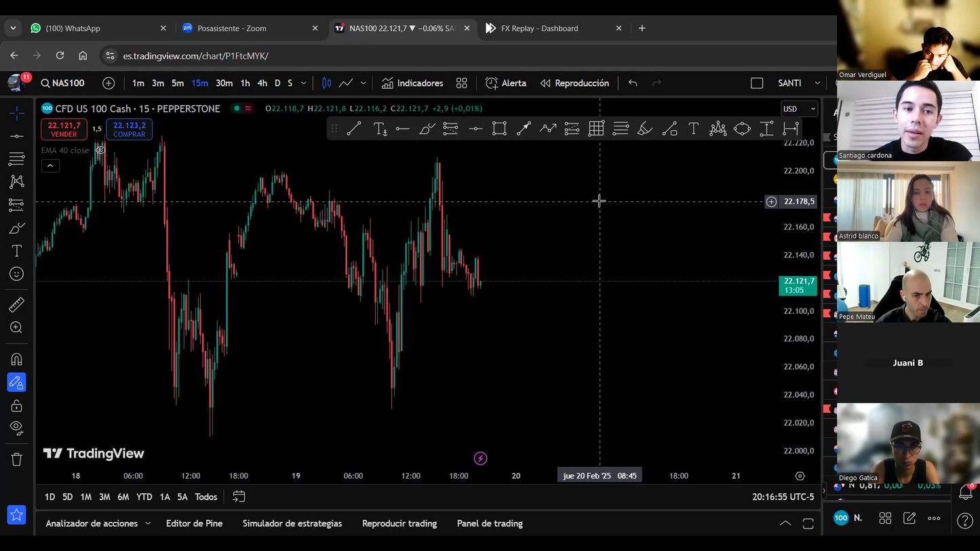Open the Indicadores button
This screenshot has height=551, width=980.
[412, 83]
